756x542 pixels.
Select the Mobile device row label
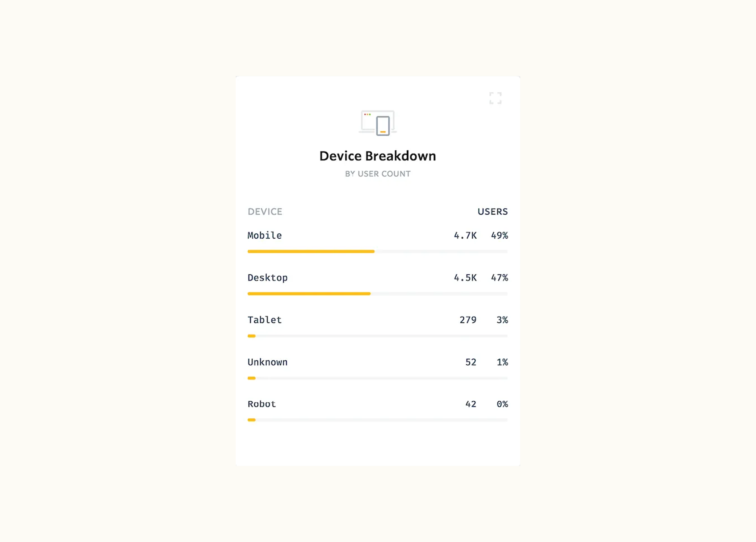click(265, 236)
